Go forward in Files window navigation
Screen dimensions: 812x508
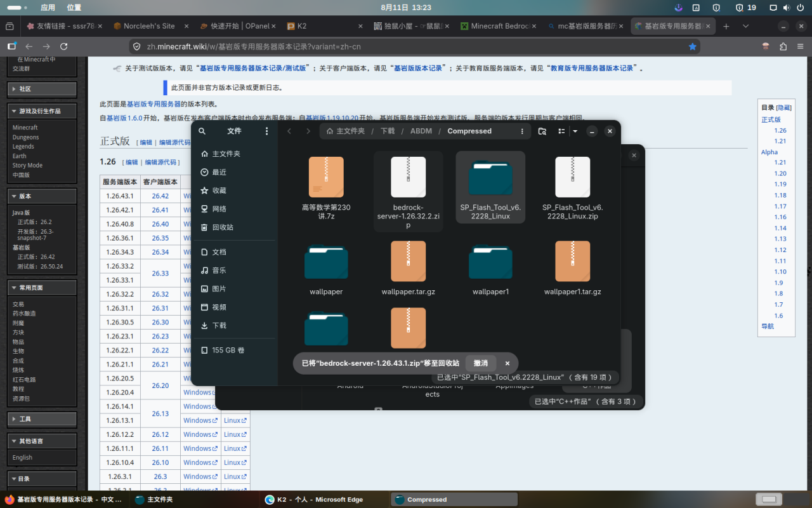(x=308, y=131)
